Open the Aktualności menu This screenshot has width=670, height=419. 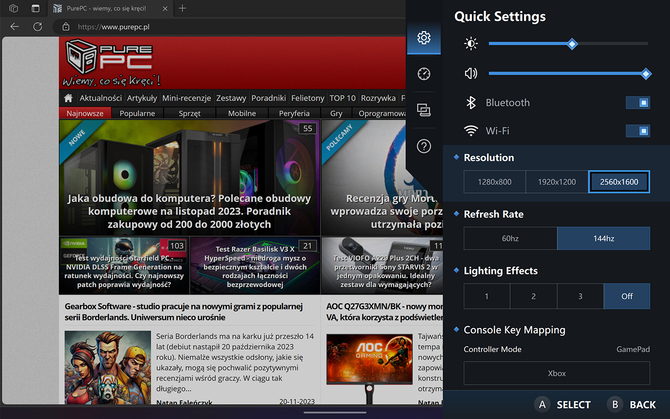click(100, 98)
